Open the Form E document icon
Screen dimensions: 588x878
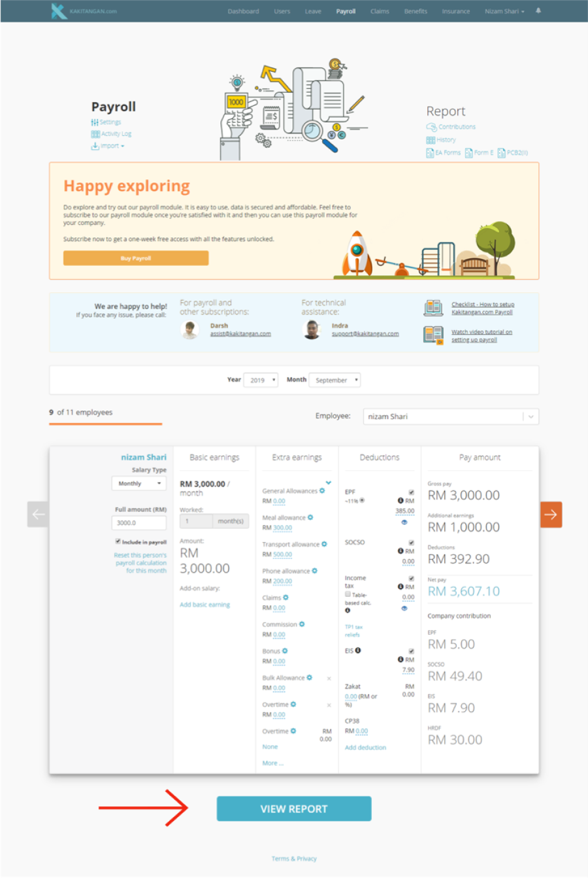[x=468, y=152]
